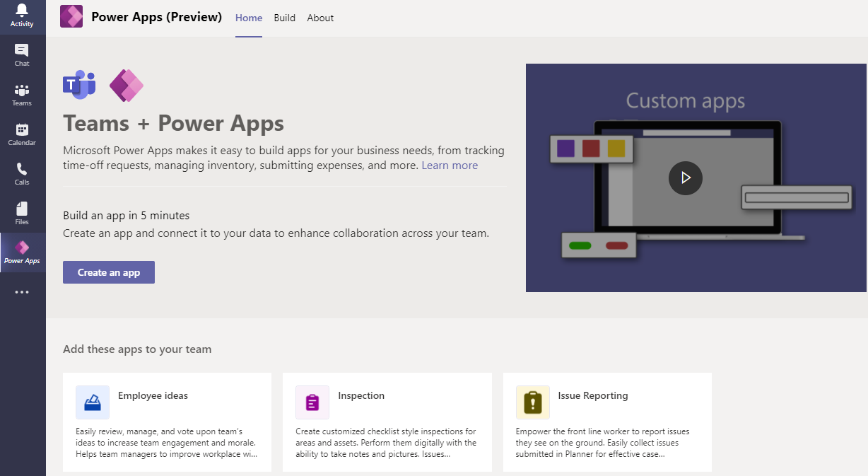This screenshot has width=868, height=476.
Task: Open the Issue Reporting app title
Action: (593, 395)
